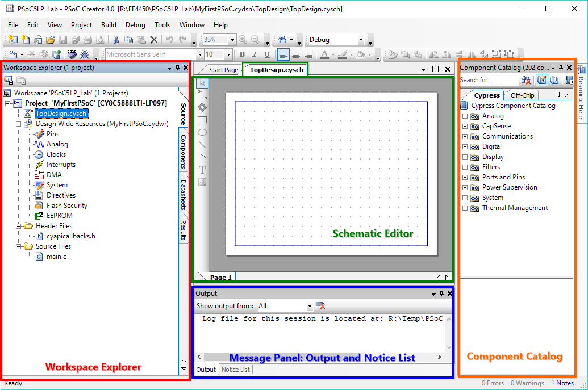The width and height of the screenshot is (588, 390).
Task: Open main.c in Source Files
Action: coord(56,257)
